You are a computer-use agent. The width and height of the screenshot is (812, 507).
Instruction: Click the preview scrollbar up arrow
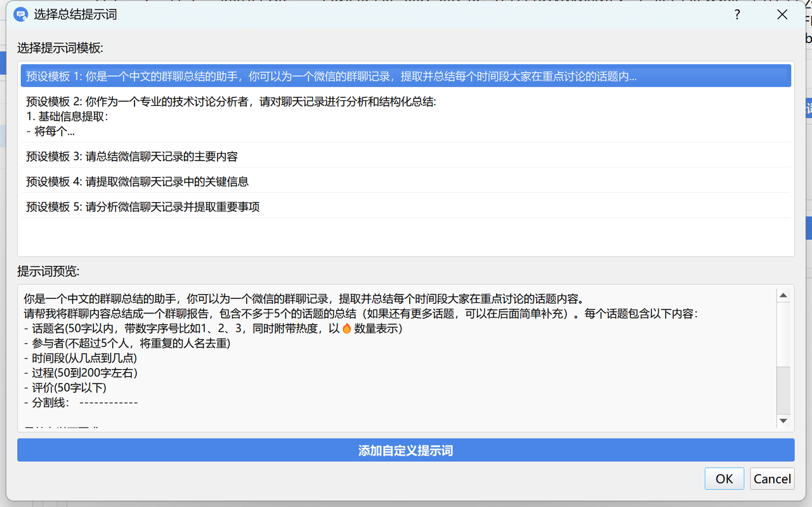click(x=783, y=296)
